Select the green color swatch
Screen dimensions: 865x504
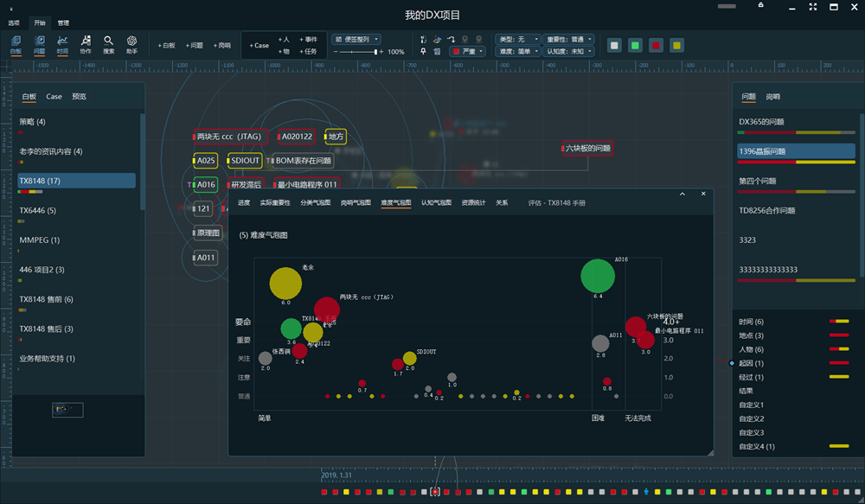[635, 46]
